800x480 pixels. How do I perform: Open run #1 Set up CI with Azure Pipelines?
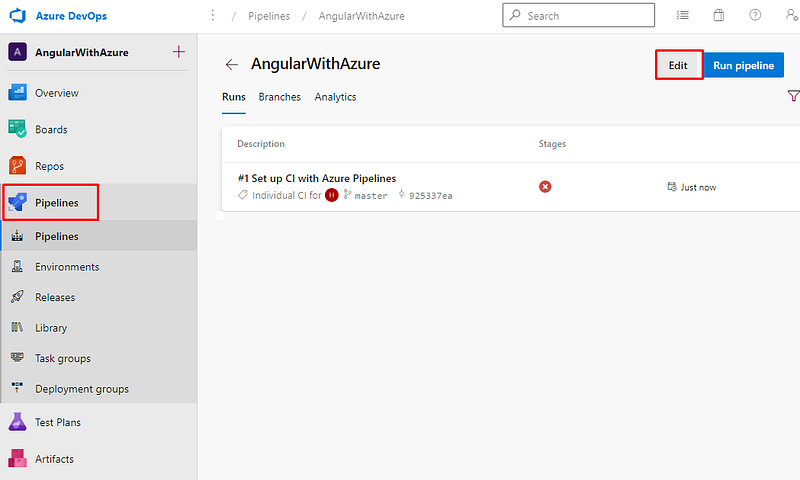[x=317, y=178]
